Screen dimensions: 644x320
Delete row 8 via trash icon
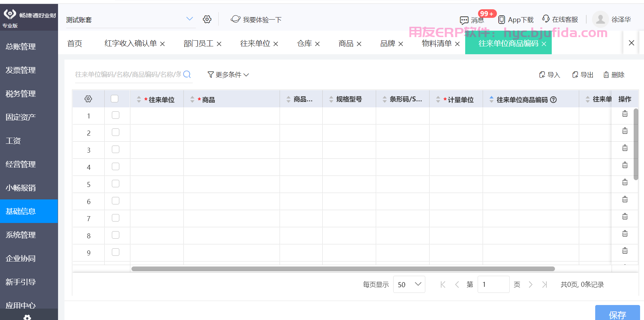click(x=625, y=234)
